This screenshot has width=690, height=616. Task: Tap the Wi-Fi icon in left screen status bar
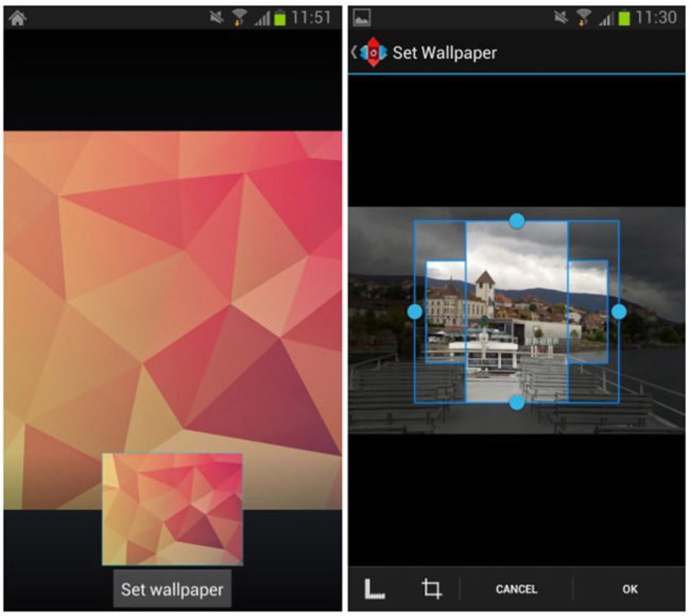coord(239,18)
